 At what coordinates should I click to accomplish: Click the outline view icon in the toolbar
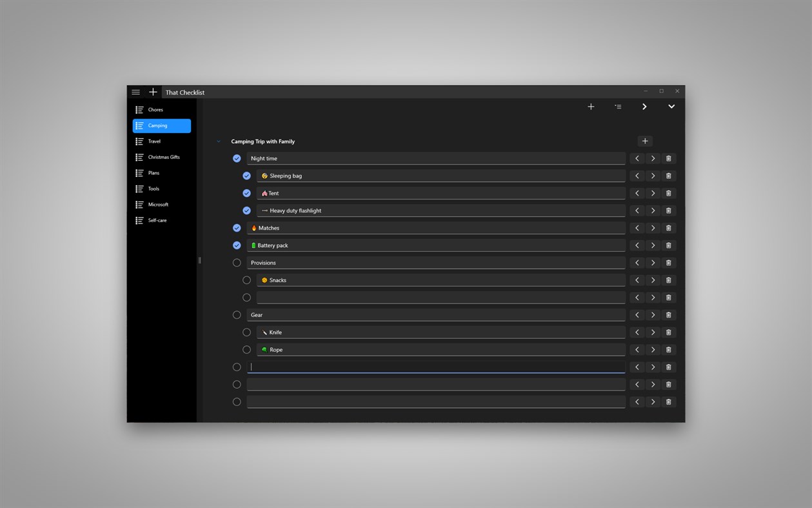617,107
